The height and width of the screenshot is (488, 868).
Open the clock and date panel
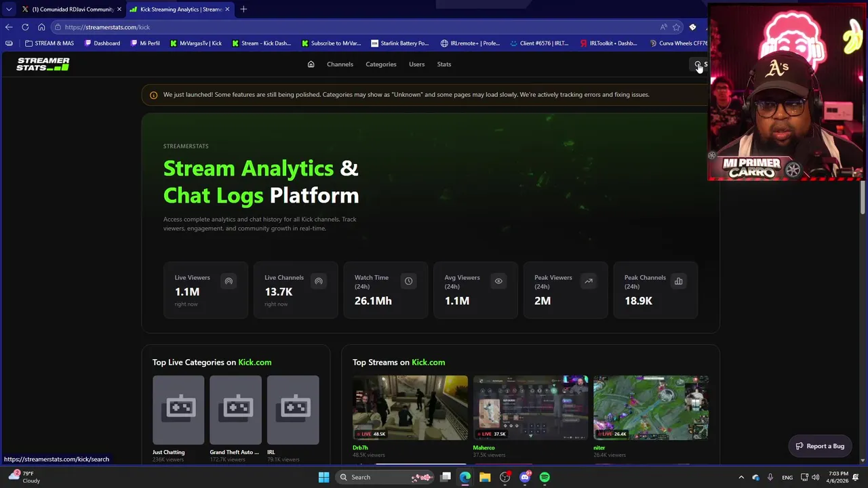coord(839,477)
